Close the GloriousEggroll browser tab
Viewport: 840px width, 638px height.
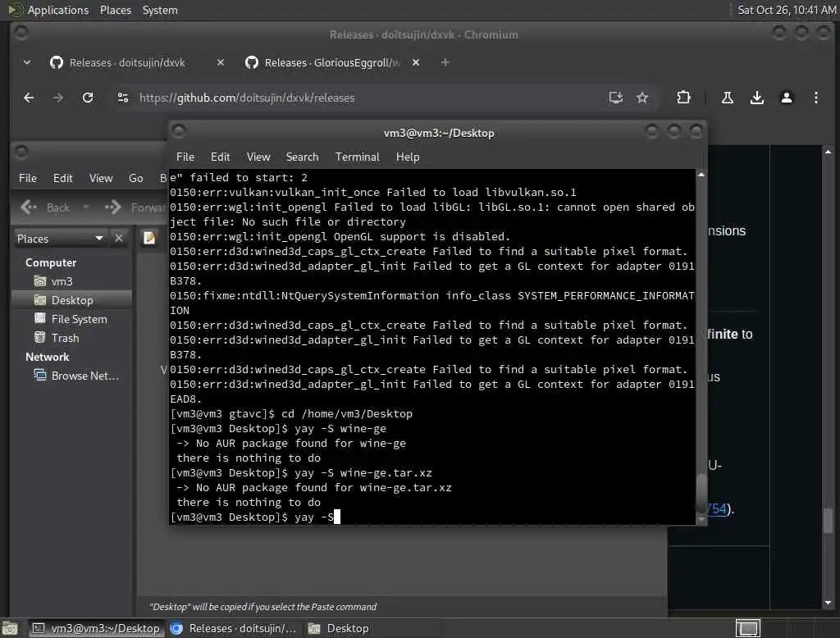416,62
